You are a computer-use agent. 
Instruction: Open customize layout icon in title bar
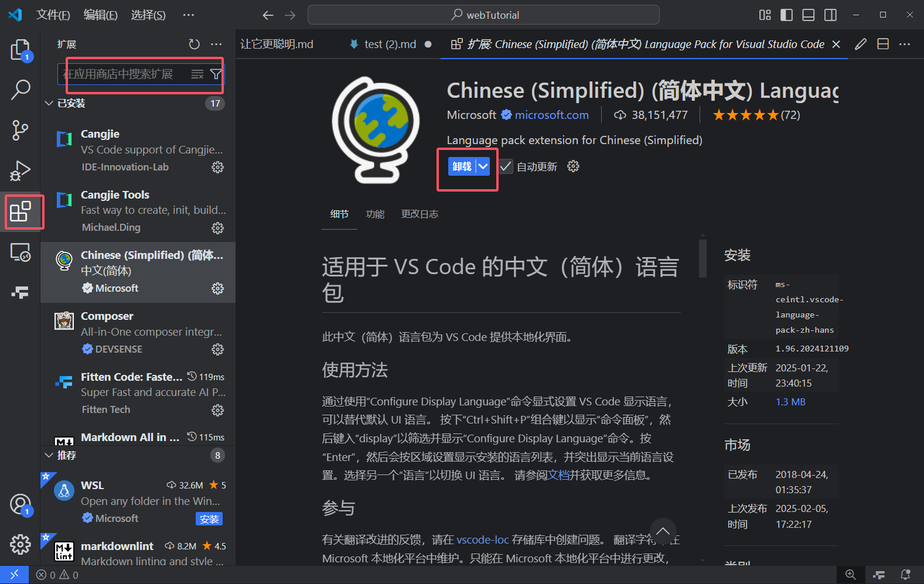(765, 15)
